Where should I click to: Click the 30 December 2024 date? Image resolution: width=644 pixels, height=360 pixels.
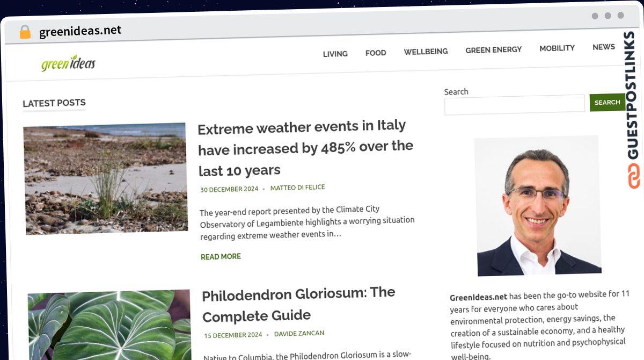click(x=229, y=189)
